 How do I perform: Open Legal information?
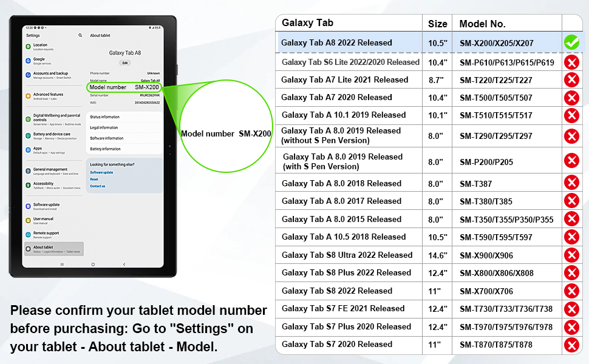[x=124, y=127]
